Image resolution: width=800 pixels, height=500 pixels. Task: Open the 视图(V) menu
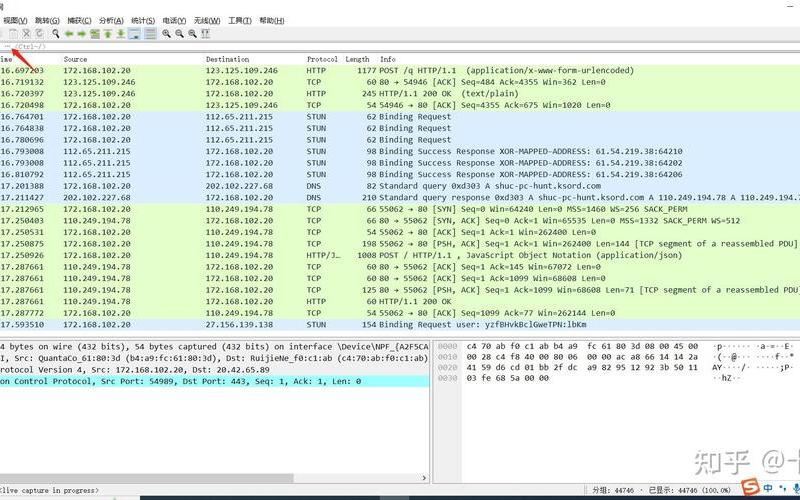click(x=15, y=21)
